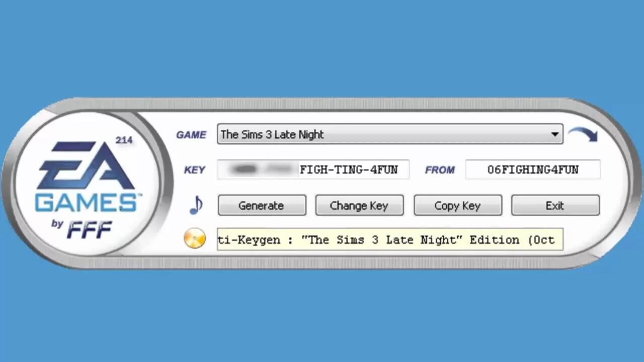Click inside the KEY field
This screenshot has height=362, width=644.
tap(313, 169)
